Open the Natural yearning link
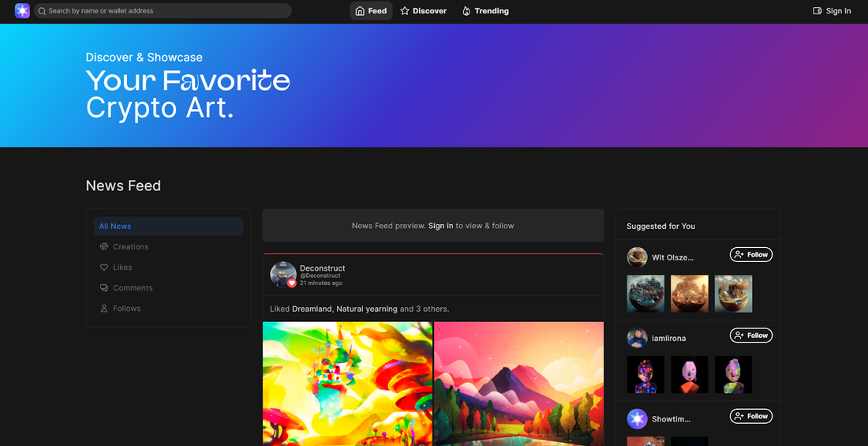The height and width of the screenshot is (446, 868). [x=367, y=309]
